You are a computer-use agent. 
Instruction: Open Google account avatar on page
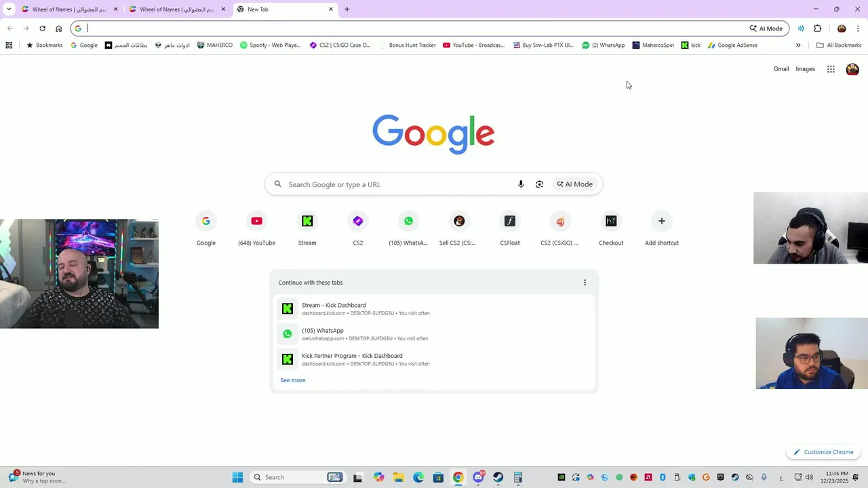[x=852, y=69]
